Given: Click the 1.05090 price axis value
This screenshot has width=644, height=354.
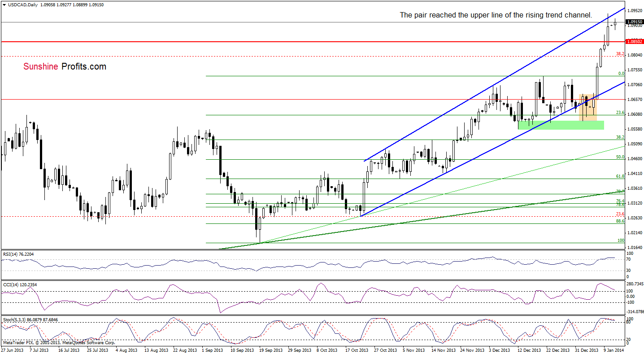Looking at the screenshot, I should click(634, 144).
